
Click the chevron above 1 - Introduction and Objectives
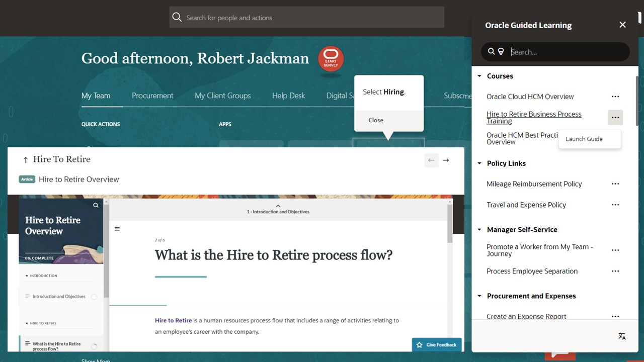click(278, 206)
